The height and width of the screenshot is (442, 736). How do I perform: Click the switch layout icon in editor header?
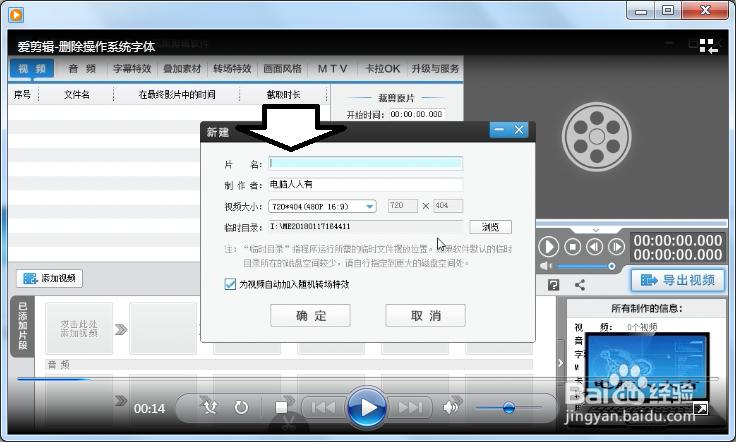pos(709,46)
